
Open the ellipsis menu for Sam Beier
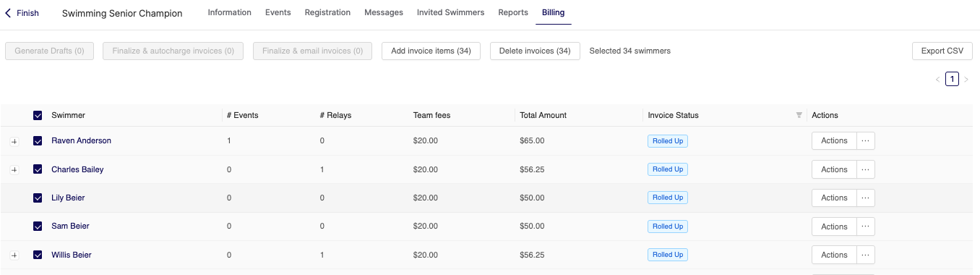click(865, 227)
